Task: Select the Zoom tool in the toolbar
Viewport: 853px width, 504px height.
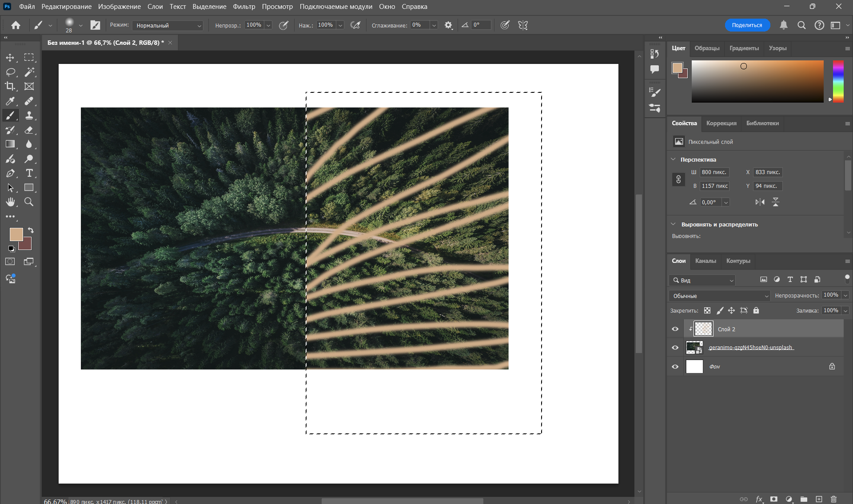Action: point(29,202)
